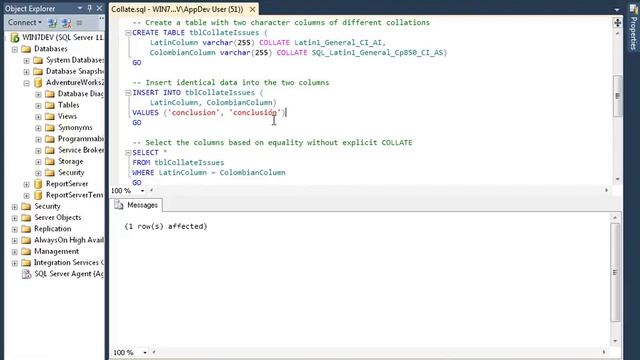The image size is (640, 360).
Task: Open the editor zoom 100 % dropdown
Action: click(x=142, y=191)
